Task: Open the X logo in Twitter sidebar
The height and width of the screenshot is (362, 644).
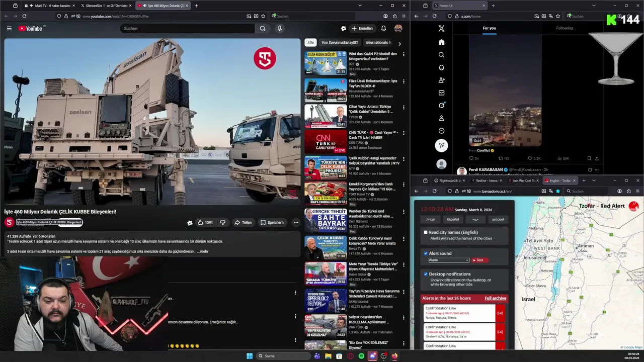Action: point(441,29)
